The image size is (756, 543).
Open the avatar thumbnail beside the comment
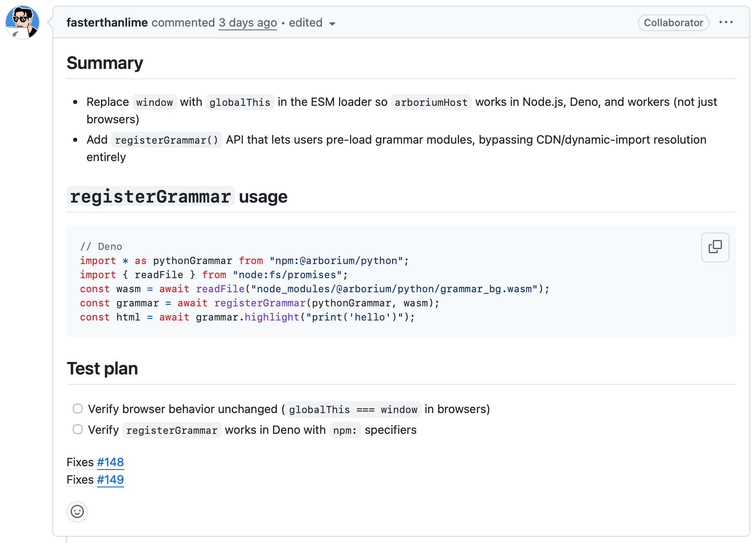[x=22, y=22]
